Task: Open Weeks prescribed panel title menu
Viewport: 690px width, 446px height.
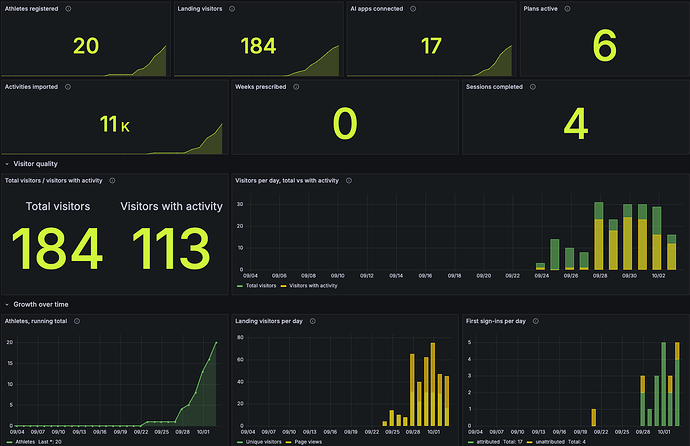Action: click(x=261, y=87)
